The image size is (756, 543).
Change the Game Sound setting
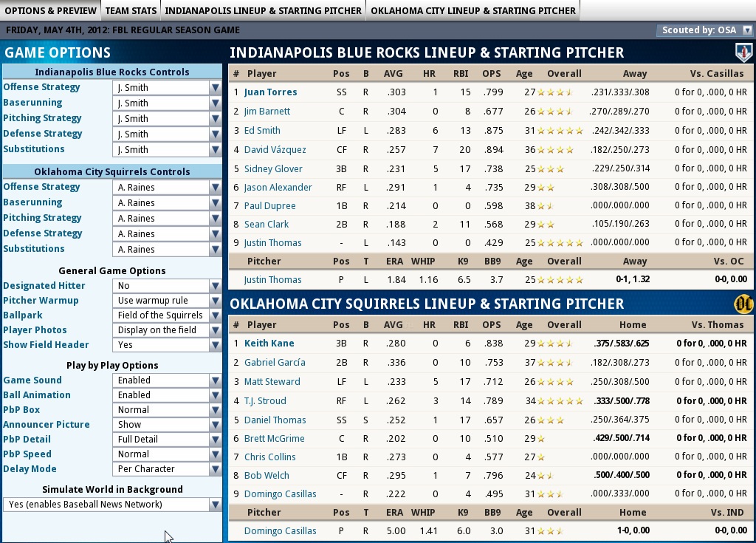167,380
